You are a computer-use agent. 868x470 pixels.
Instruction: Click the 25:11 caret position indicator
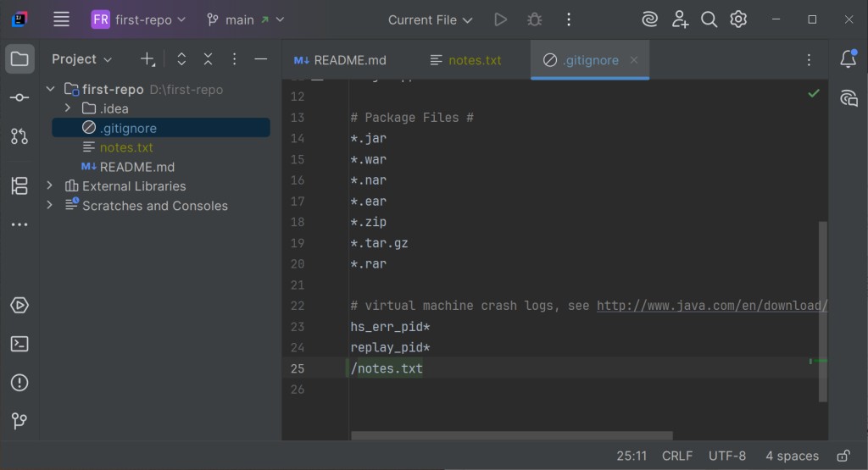[632, 456]
